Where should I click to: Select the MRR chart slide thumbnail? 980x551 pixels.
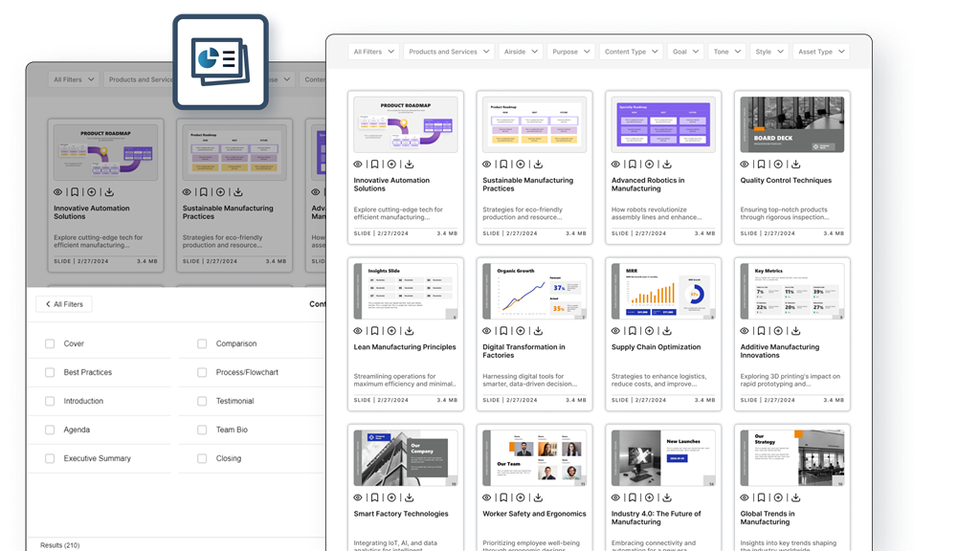click(x=662, y=290)
